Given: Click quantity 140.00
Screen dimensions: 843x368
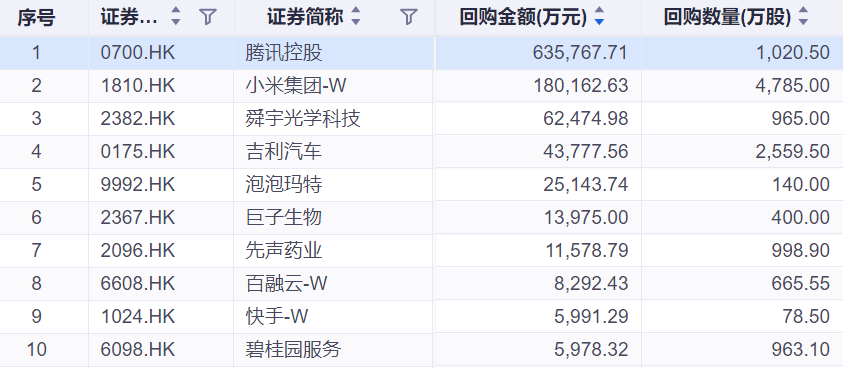Looking at the screenshot, I should coord(801,185).
